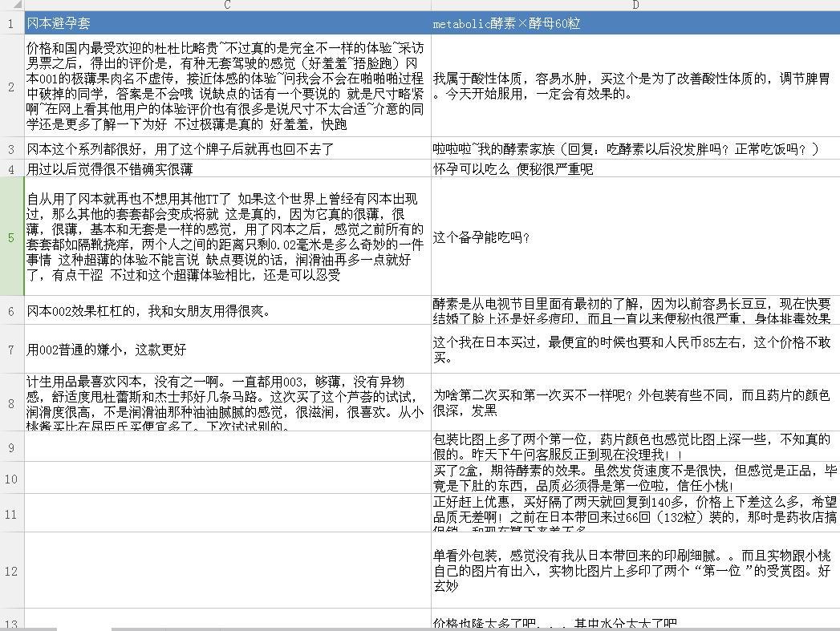Click the cell about 价格也降太多了吧
The width and height of the screenshot is (840, 631).
[x=634, y=624]
